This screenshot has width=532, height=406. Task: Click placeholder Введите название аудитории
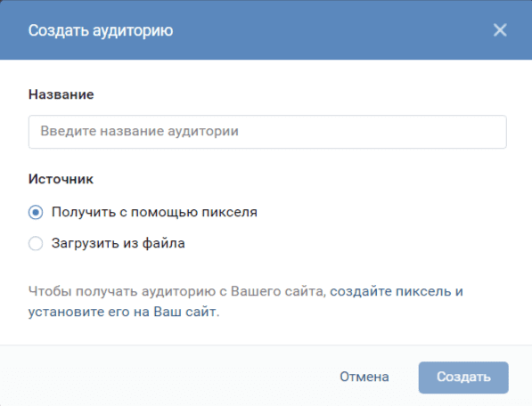click(x=139, y=131)
